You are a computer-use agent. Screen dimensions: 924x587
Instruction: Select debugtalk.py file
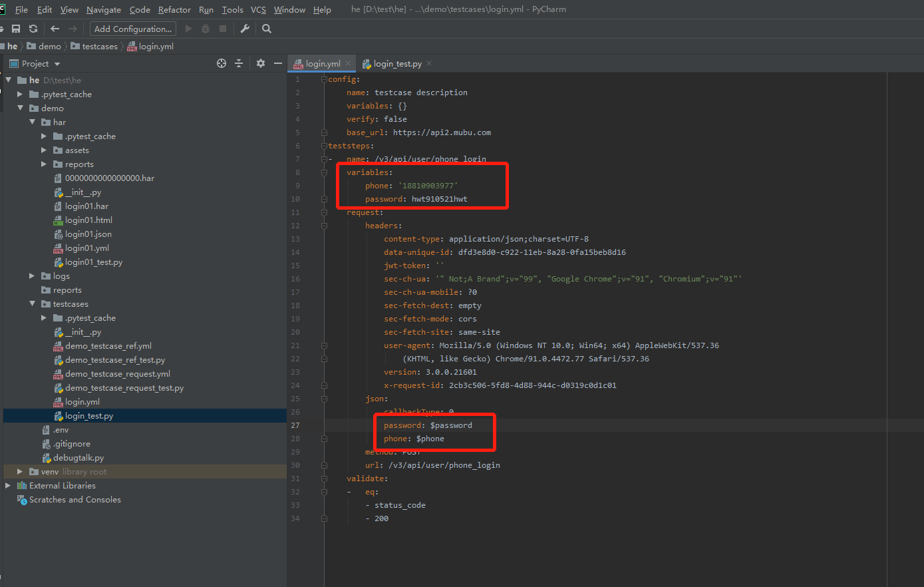tap(78, 458)
